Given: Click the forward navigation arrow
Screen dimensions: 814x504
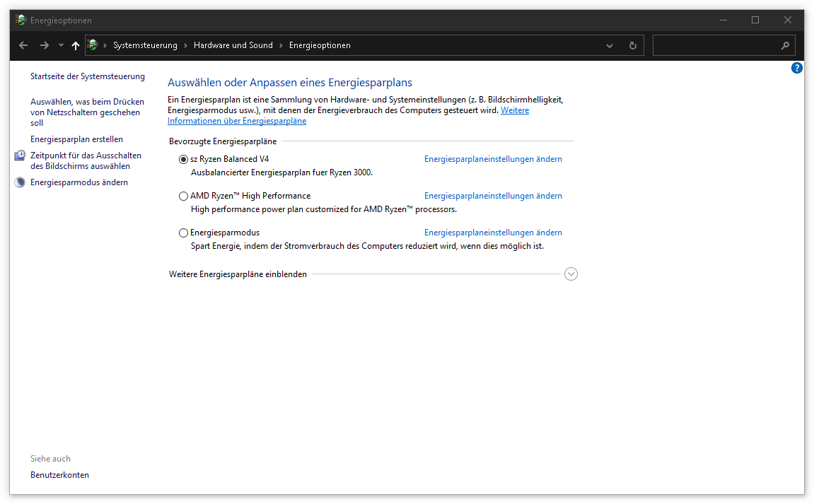Looking at the screenshot, I should click(45, 45).
